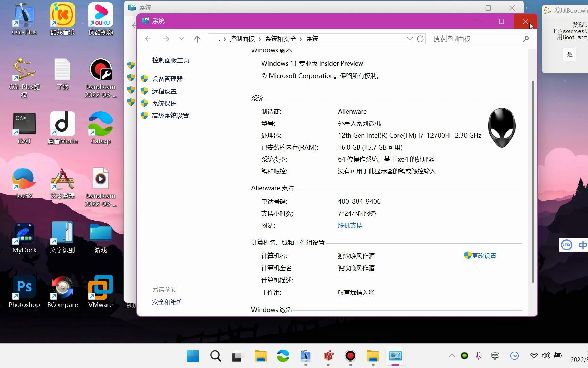
Task: Click the search control panel field
Action: coord(481,39)
